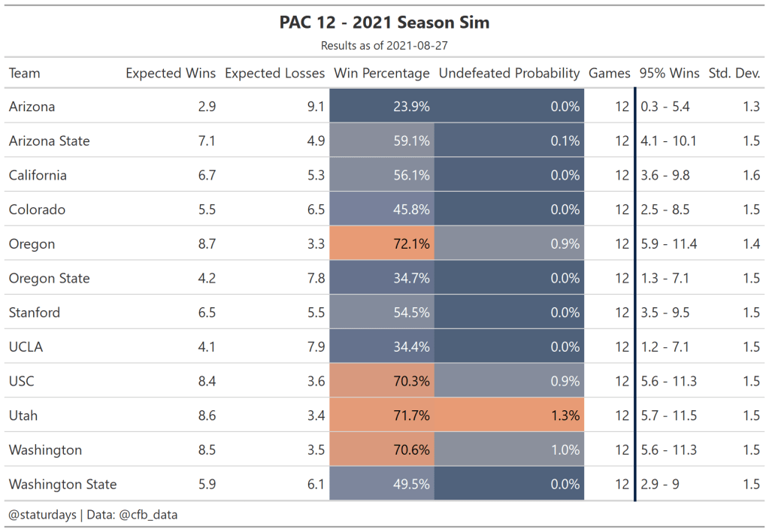Select the Washington State row label

point(63,485)
